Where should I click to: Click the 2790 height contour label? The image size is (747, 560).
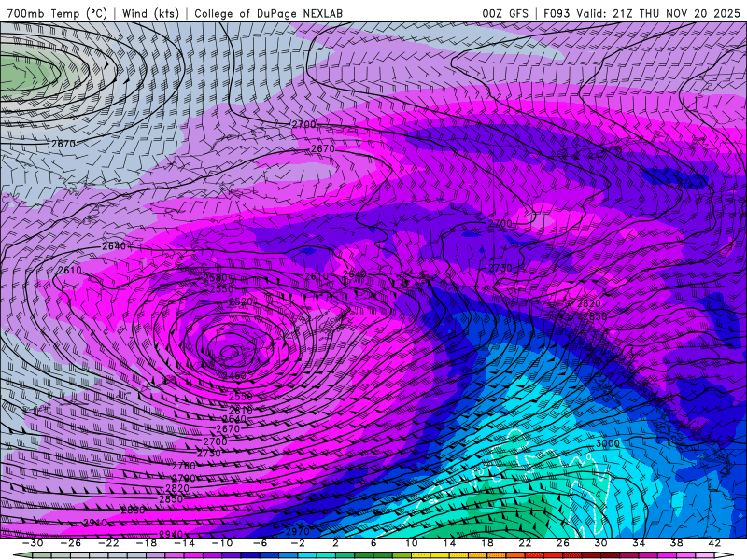[x=184, y=478]
